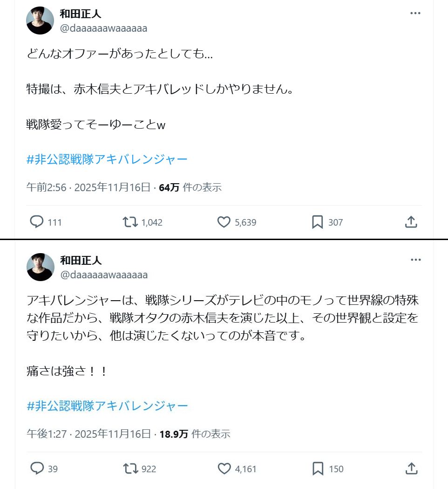Screen dimensions: 448x489
Task: Like the first tweet with 5,639 likes
Action: click(x=224, y=222)
